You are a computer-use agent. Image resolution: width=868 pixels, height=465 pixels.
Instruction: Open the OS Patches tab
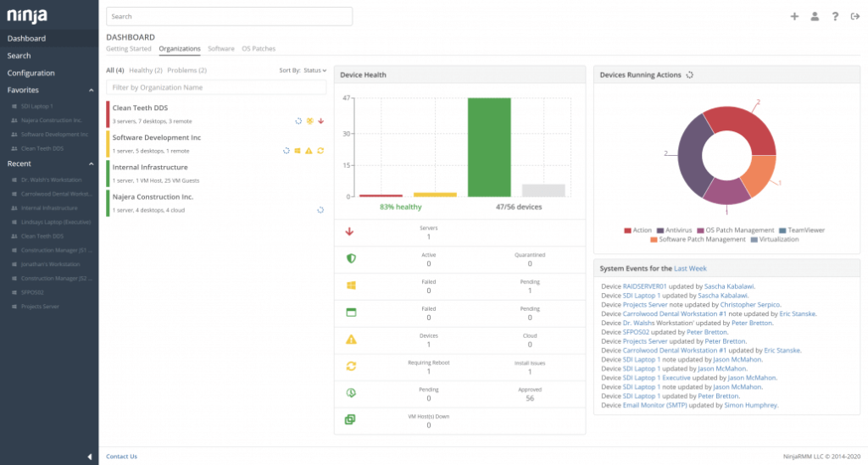click(x=259, y=48)
